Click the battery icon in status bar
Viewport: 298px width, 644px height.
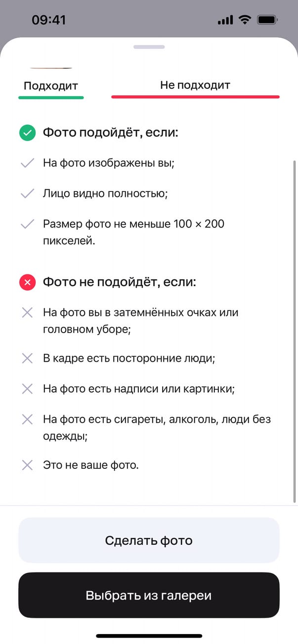[268, 20]
